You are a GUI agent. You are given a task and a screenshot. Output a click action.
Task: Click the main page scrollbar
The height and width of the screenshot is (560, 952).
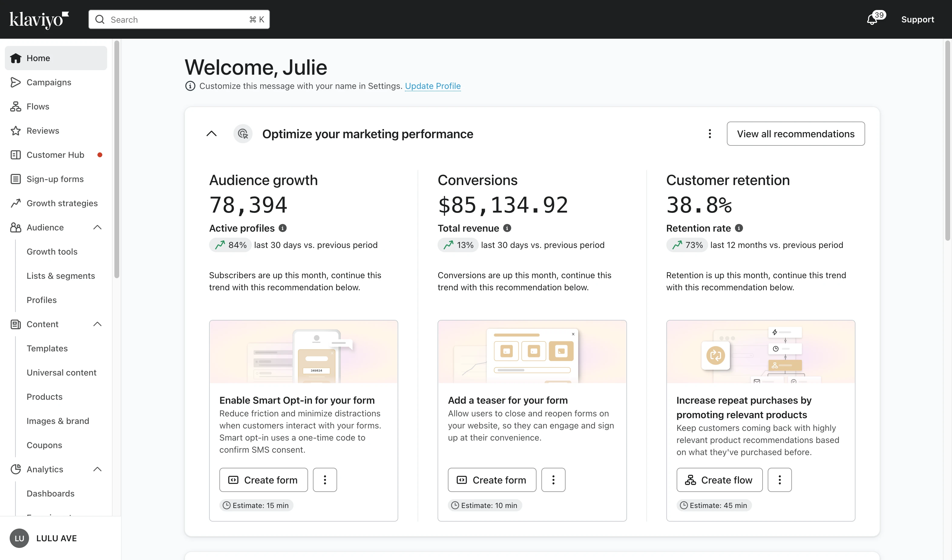coord(947,141)
